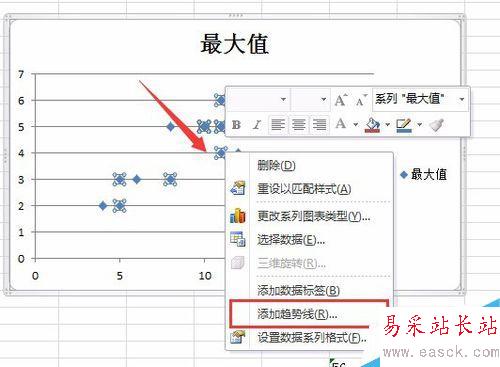
Task: Apply shape outline with pen icon
Action: pyautogui.click(x=404, y=125)
